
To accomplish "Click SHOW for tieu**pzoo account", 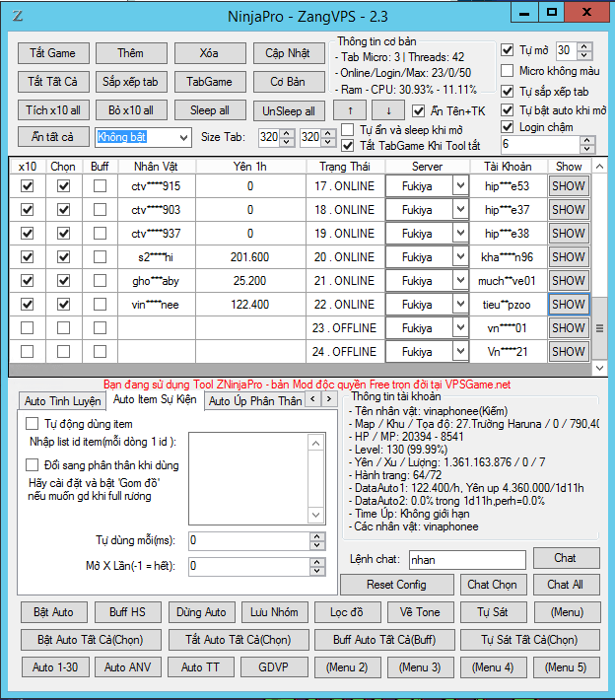I will [x=569, y=304].
